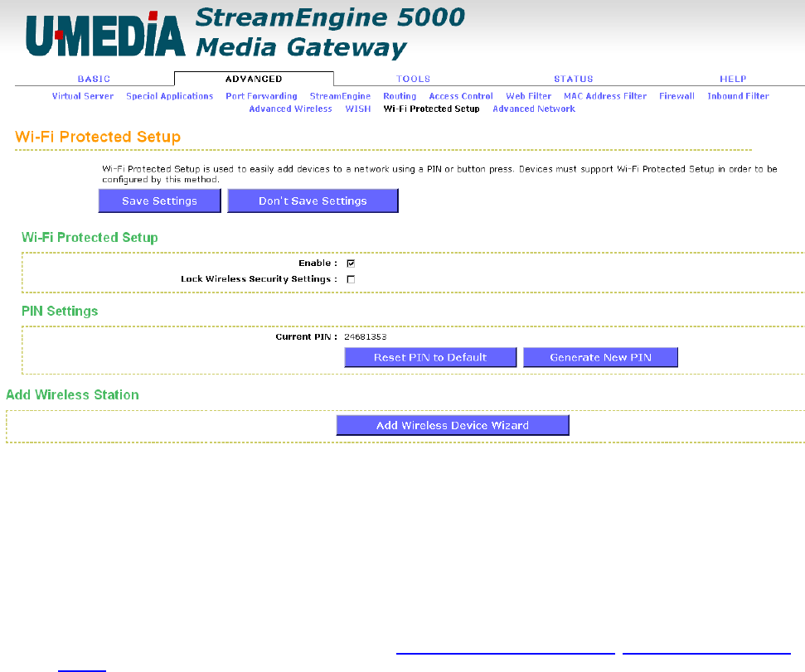
Task: Select Wi-Fi Protected Setup submenu item
Action: (x=431, y=109)
